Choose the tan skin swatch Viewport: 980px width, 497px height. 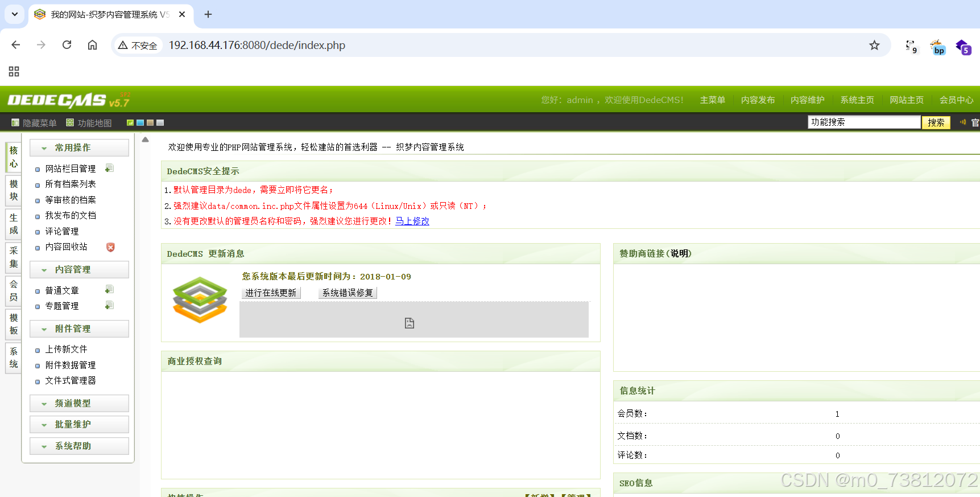[150, 122]
